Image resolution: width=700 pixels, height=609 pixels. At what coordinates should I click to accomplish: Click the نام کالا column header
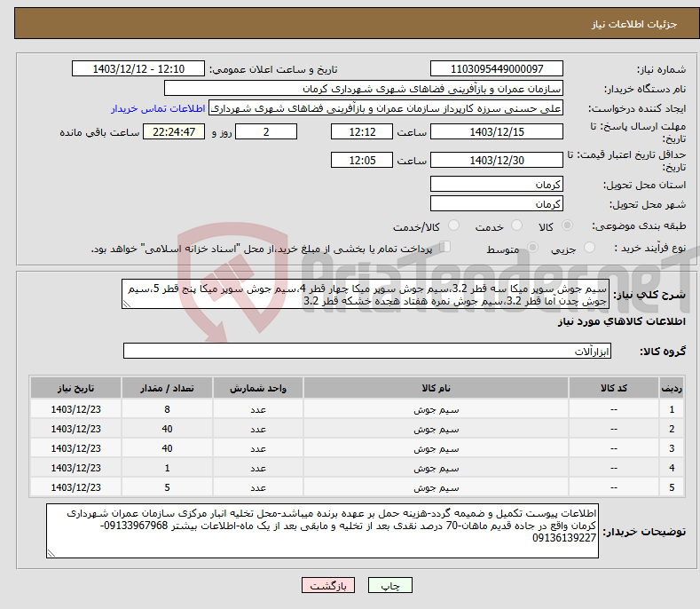[437, 388]
